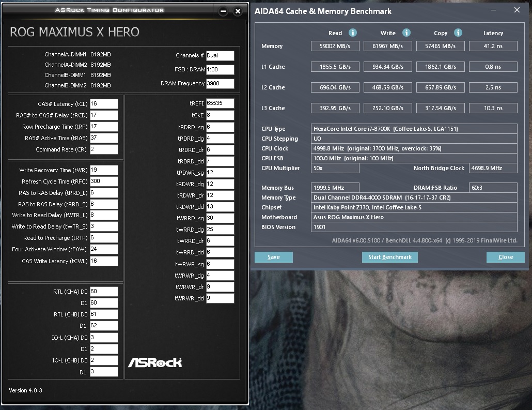The width and height of the screenshot is (532, 410).
Task: Click the L2 Cache Write value 468.59 GB/s
Action: point(387,87)
